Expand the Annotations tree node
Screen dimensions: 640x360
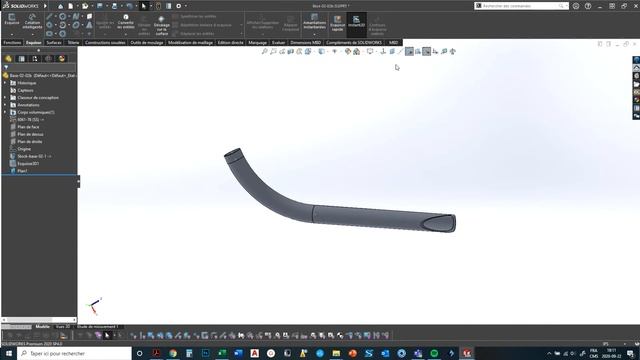[5, 105]
